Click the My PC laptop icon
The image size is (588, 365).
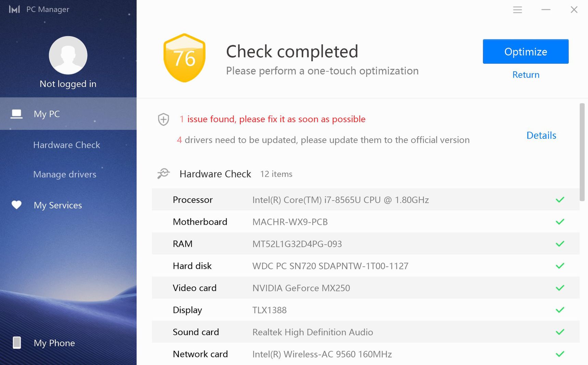coord(16,114)
